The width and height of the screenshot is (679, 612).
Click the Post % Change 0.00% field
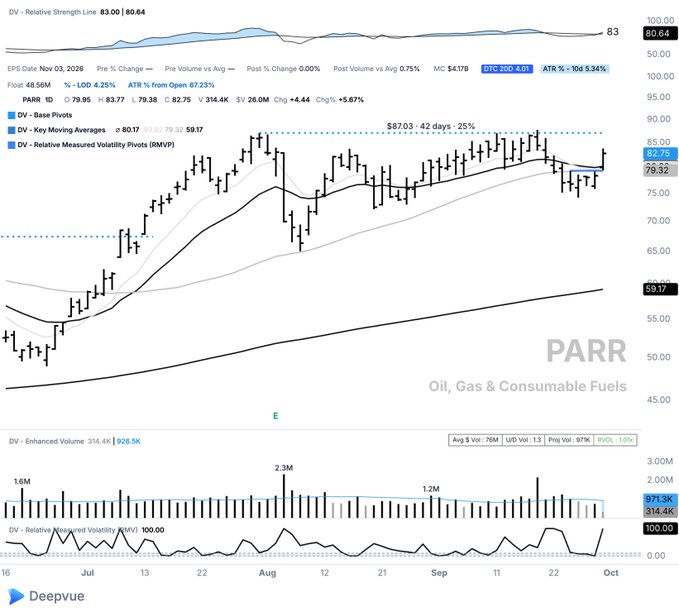click(x=283, y=69)
